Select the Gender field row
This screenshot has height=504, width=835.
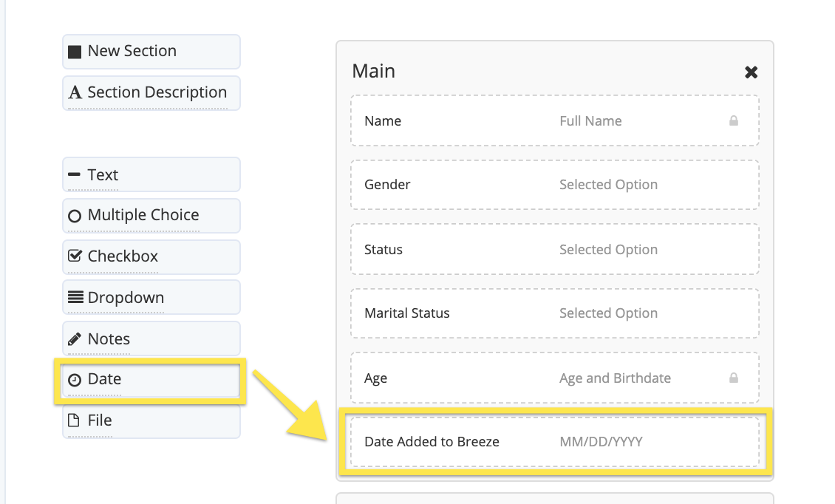tap(555, 184)
